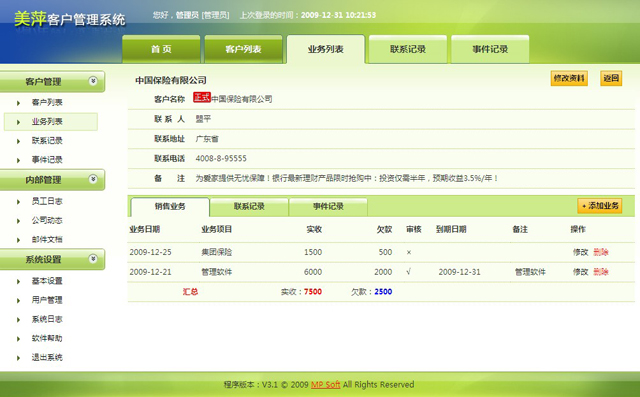
Task: Click the 2500 total owed value
Action: tap(383, 292)
